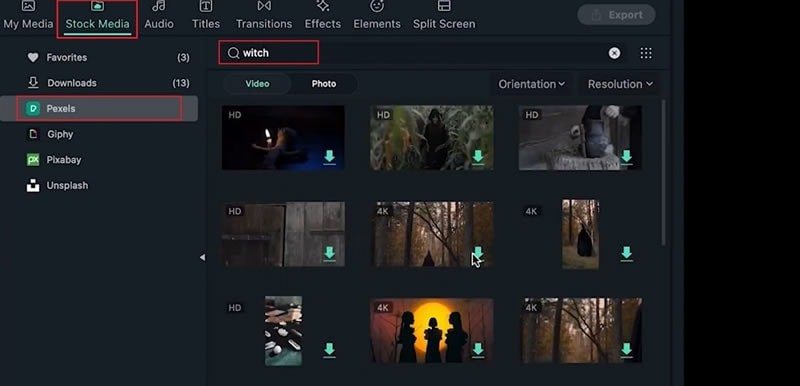The image size is (800, 386).
Task: Download the candle flame video
Action: point(330,157)
